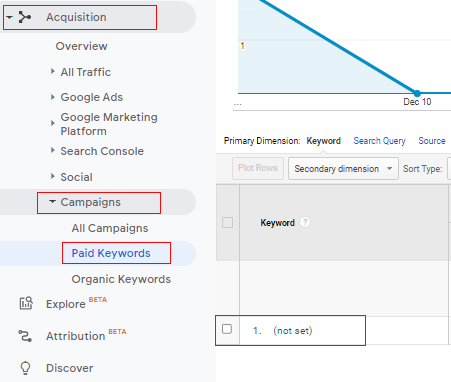Select Organic Keywords report

click(x=121, y=279)
